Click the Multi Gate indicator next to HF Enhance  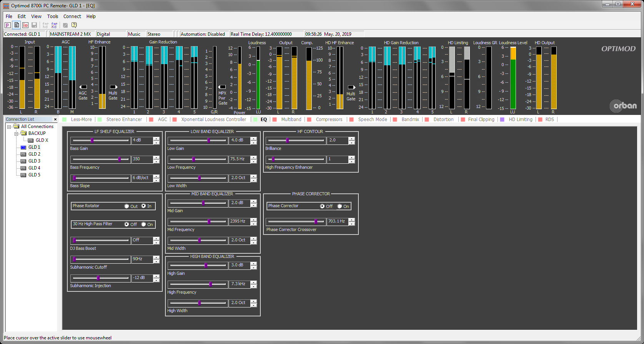[113, 87]
